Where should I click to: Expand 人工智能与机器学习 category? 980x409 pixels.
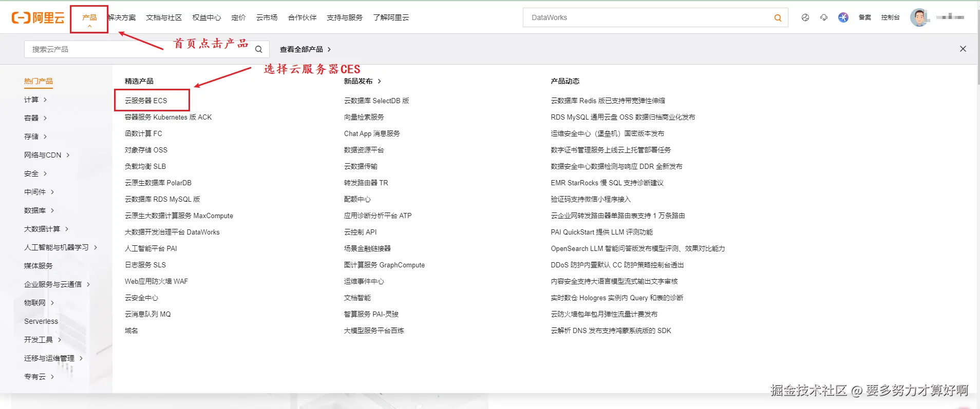pos(61,247)
